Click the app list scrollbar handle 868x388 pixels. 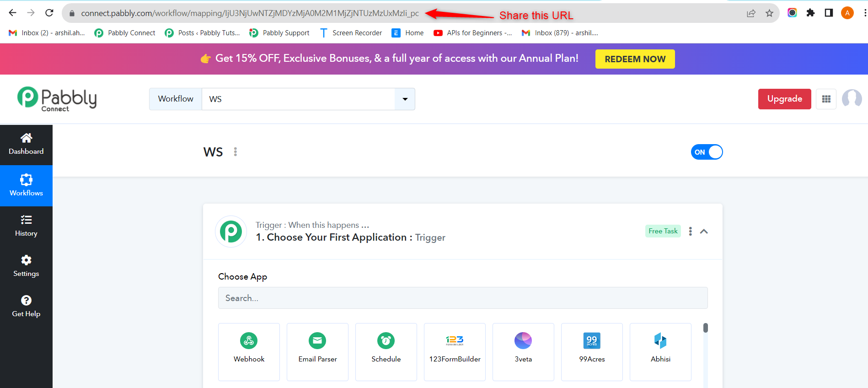click(706, 328)
